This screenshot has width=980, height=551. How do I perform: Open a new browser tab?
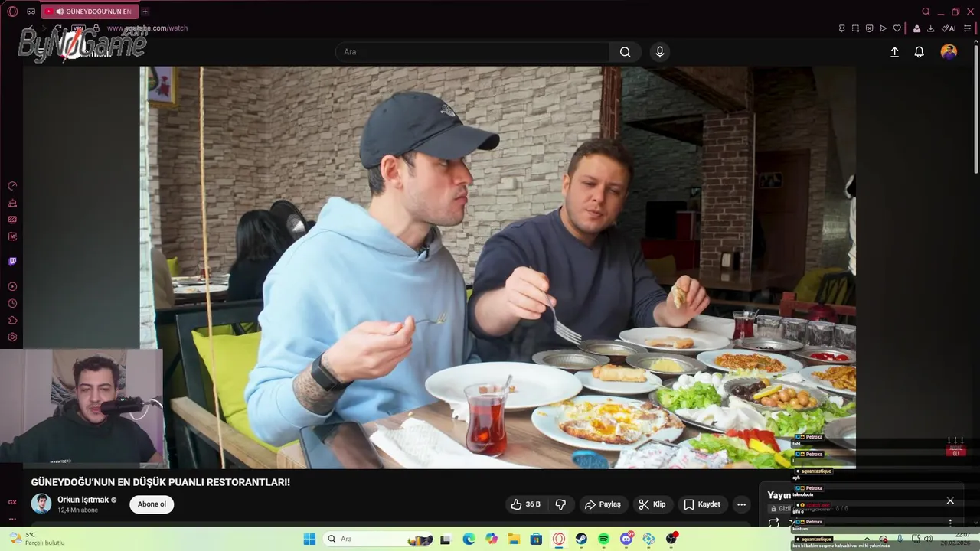(145, 11)
